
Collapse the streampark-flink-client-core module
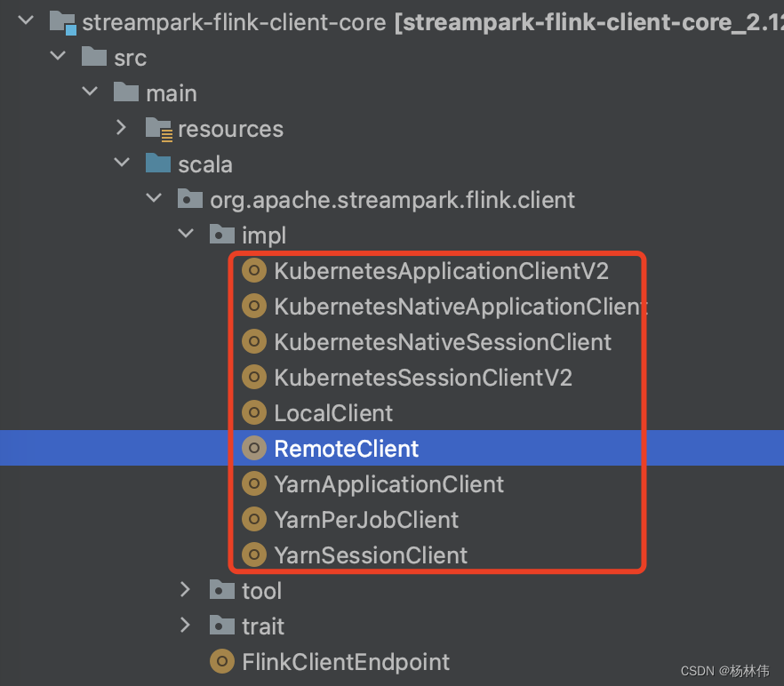[26, 20]
